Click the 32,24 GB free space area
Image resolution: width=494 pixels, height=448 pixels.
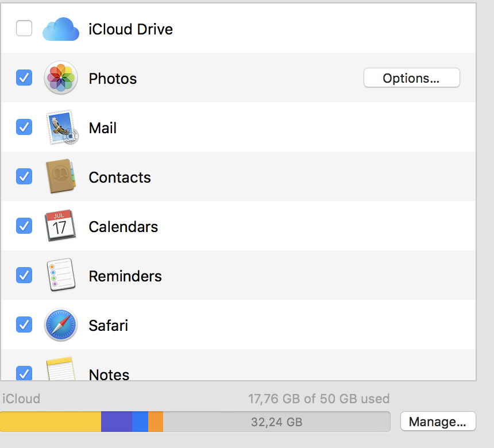[x=276, y=422]
